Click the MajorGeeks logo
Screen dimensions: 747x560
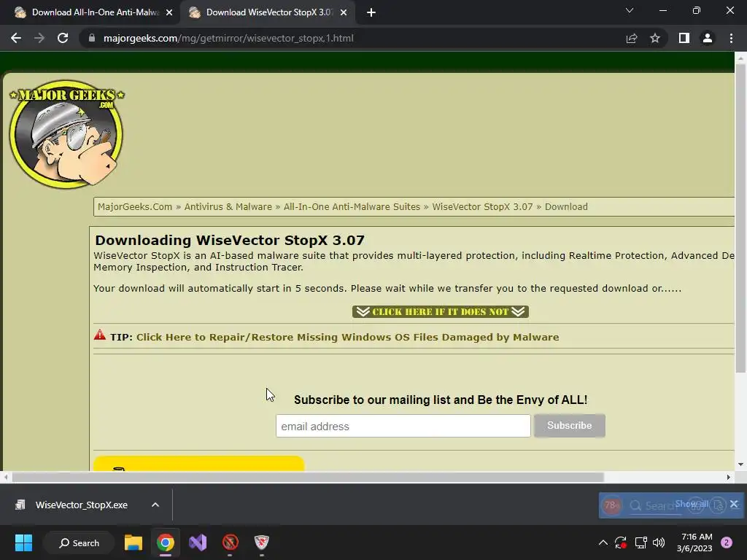[x=66, y=134]
